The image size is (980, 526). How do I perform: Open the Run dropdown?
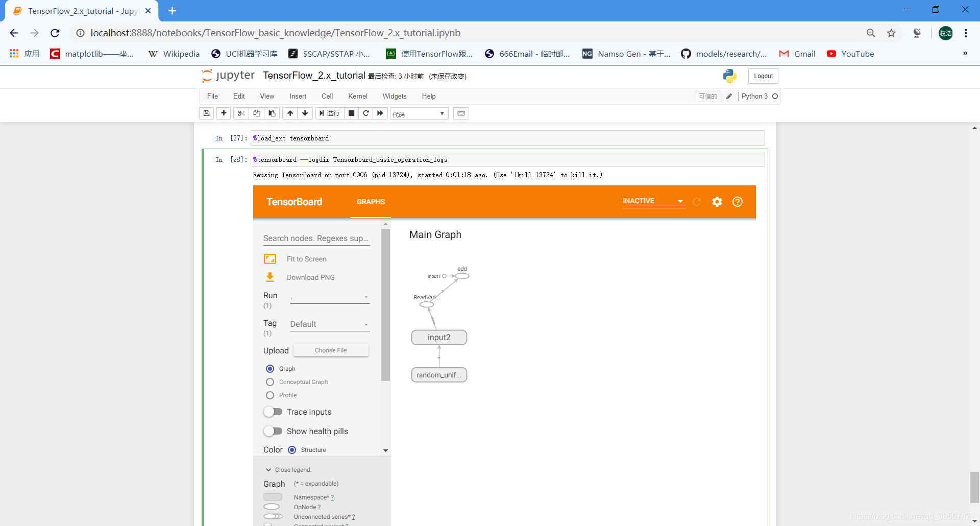(x=330, y=297)
